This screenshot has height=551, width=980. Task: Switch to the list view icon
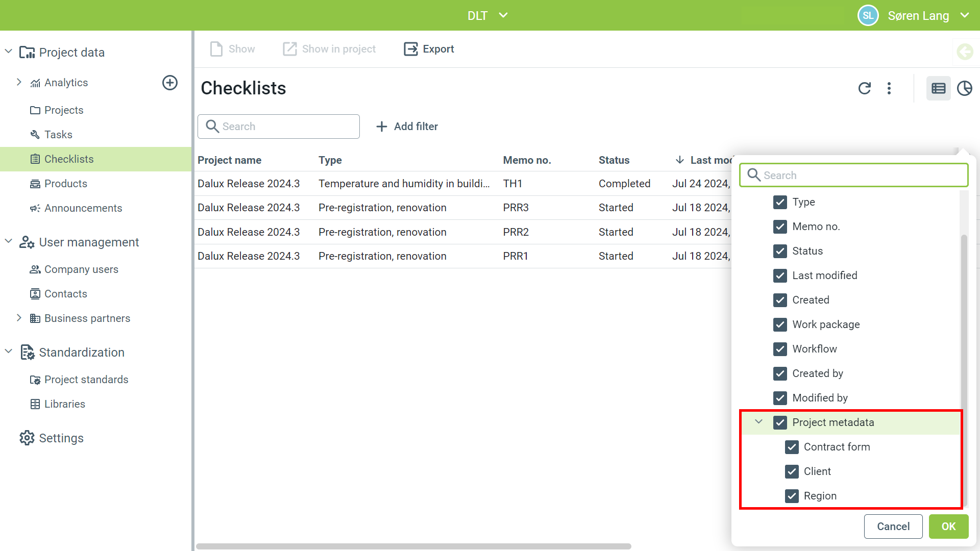coord(938,88)
